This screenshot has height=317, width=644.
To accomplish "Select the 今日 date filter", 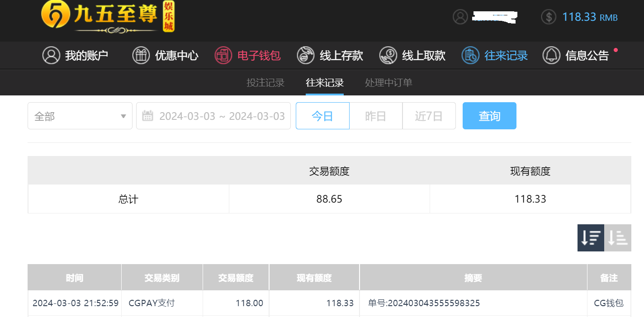I will [322, 116].
